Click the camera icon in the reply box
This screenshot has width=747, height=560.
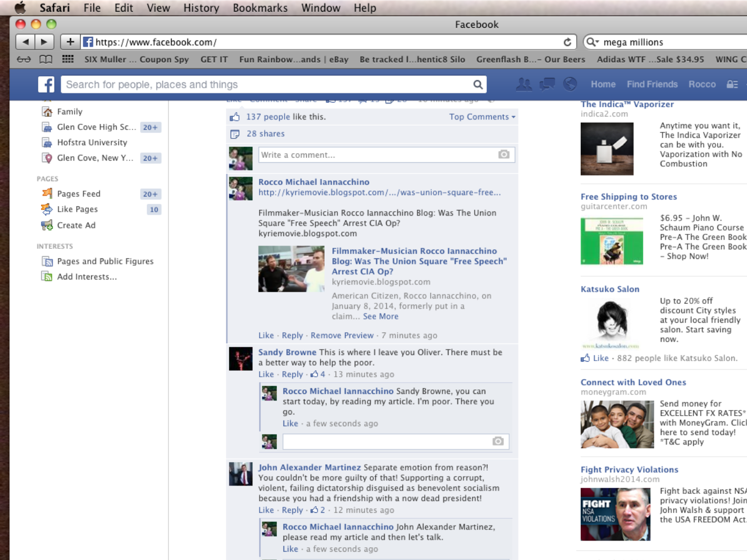click(x=498, y=441)
